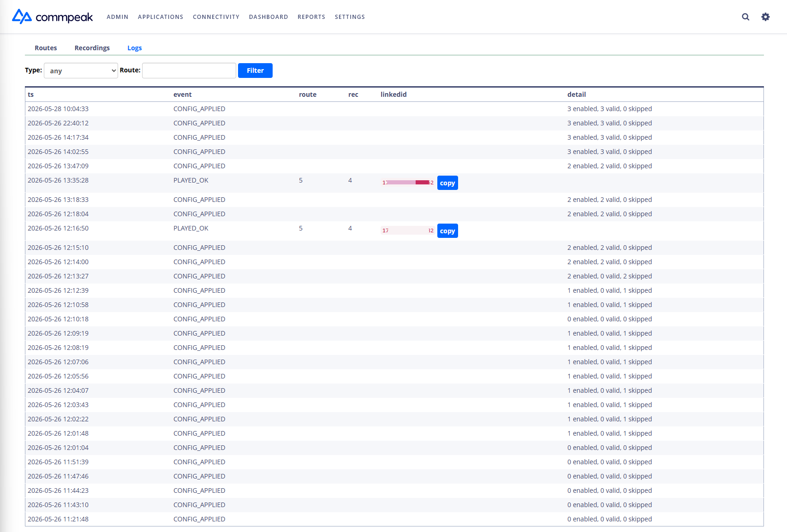Click the linkedid value in 12:16:50 row

click(408, 231)
